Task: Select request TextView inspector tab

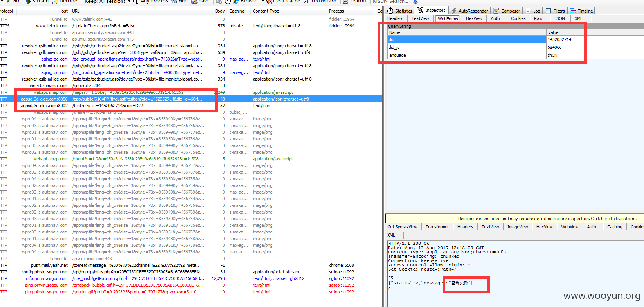Action: [420, 18]
